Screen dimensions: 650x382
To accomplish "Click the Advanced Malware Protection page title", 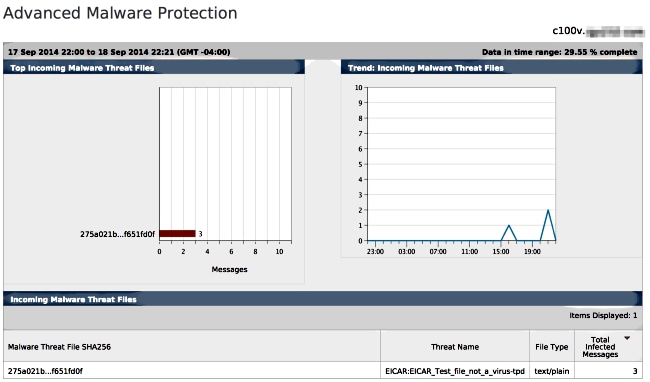I will (120, 13).
